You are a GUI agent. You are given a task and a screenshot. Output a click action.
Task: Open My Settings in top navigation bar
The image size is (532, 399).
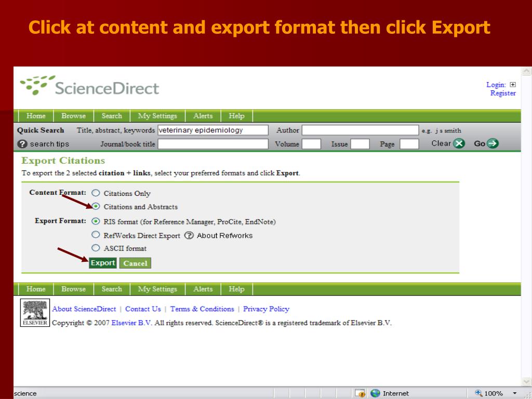coord(157,116)
